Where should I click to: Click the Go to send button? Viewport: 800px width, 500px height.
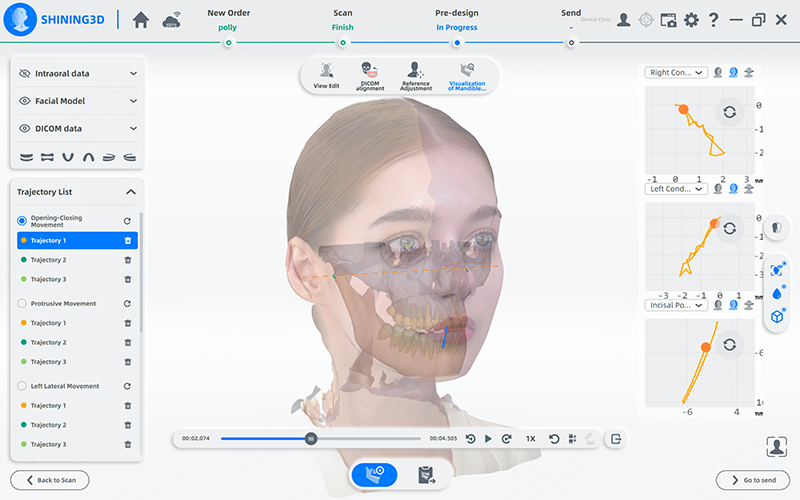754,480
